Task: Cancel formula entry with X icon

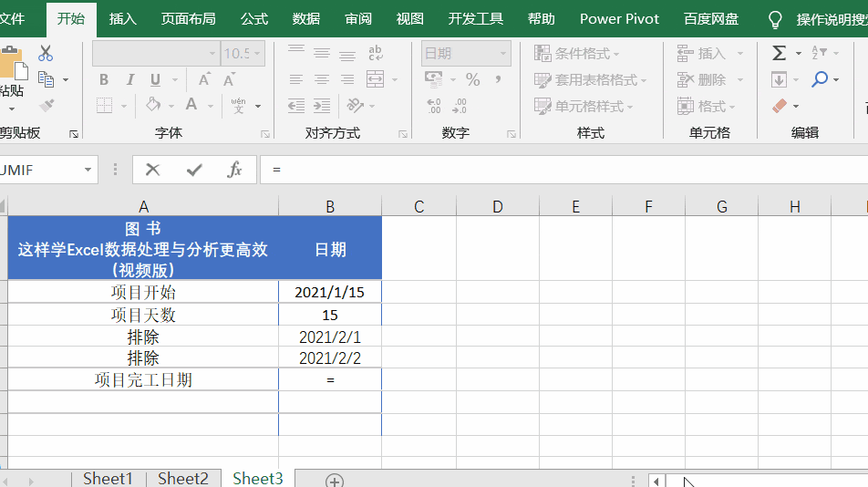Action: [153, 170]
